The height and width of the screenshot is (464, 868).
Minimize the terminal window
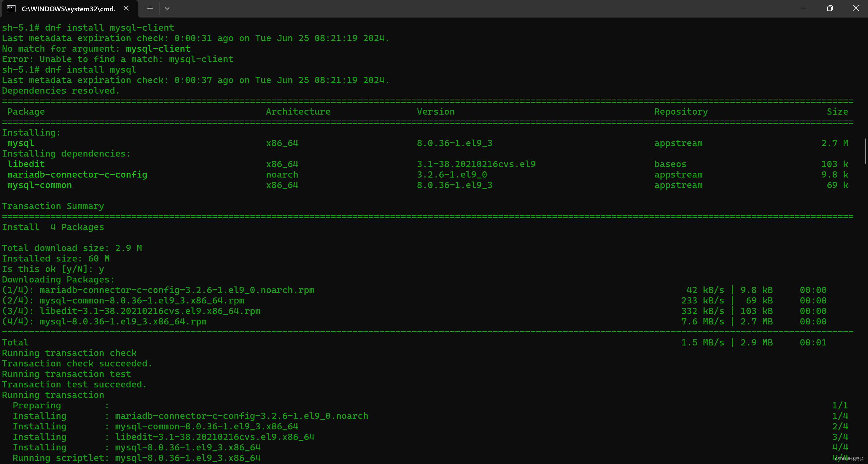click(804, 9)
